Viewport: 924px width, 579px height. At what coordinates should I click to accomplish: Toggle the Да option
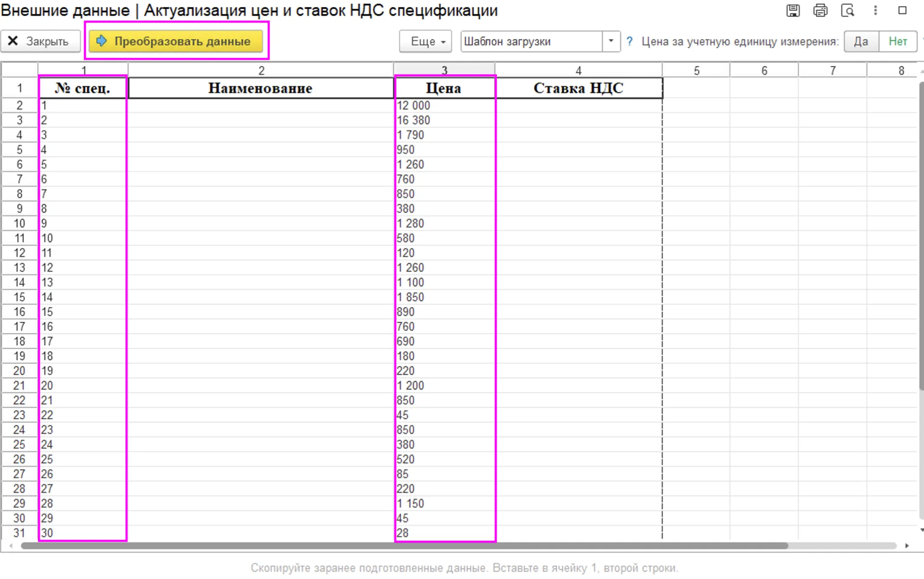click(861, 42)
